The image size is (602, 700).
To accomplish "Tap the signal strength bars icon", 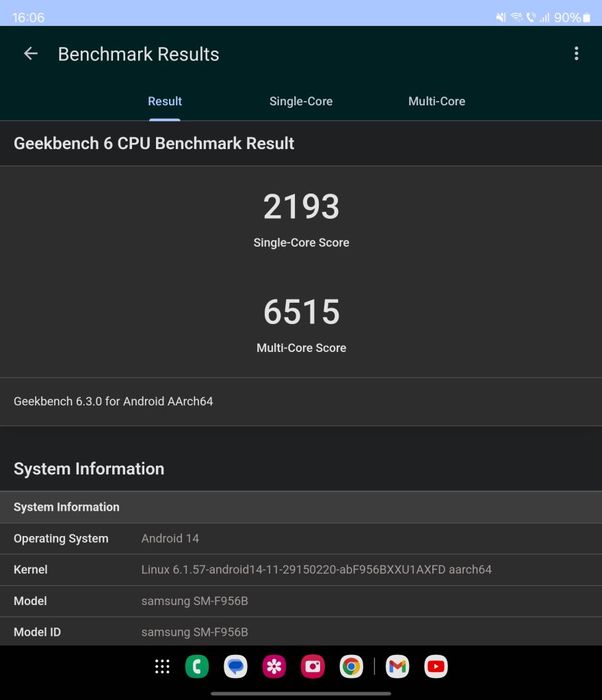I will pyautogui.click(x=545, y=17).
